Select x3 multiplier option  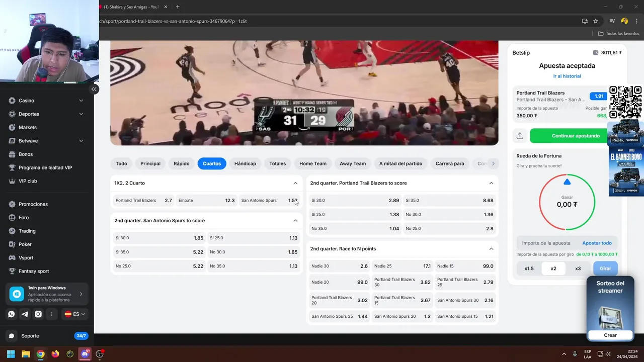pyautogui.click(x=578, y=268)
